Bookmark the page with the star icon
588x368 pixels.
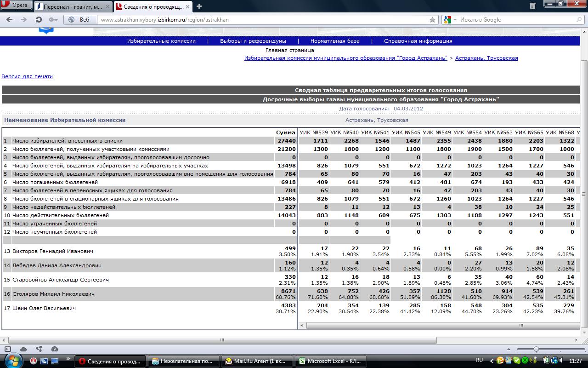point(432,20)
